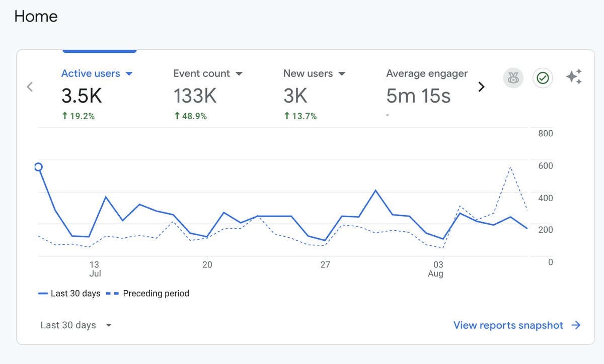Screen dimensions: 604x364
Task: Click the 400 y-axis label
Action: (x=546, y=198)
